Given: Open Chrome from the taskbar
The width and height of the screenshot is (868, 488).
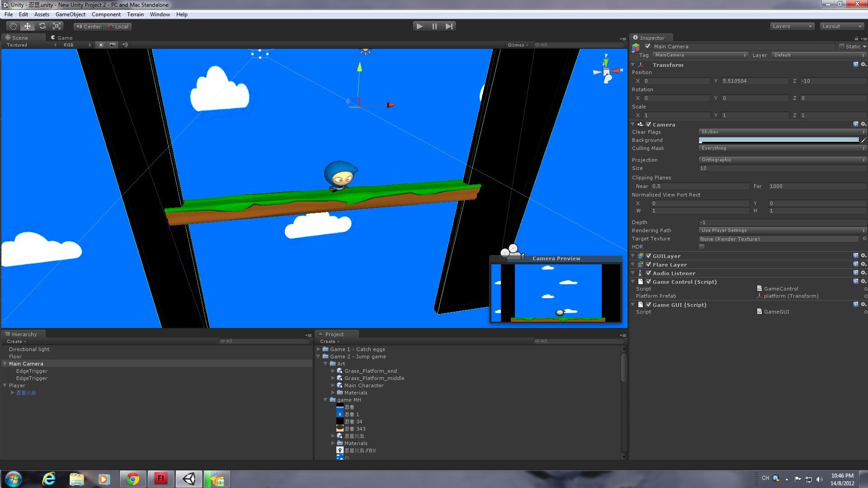Looking at the screenshot, I should pyautogui.click(x=132, y=479).
